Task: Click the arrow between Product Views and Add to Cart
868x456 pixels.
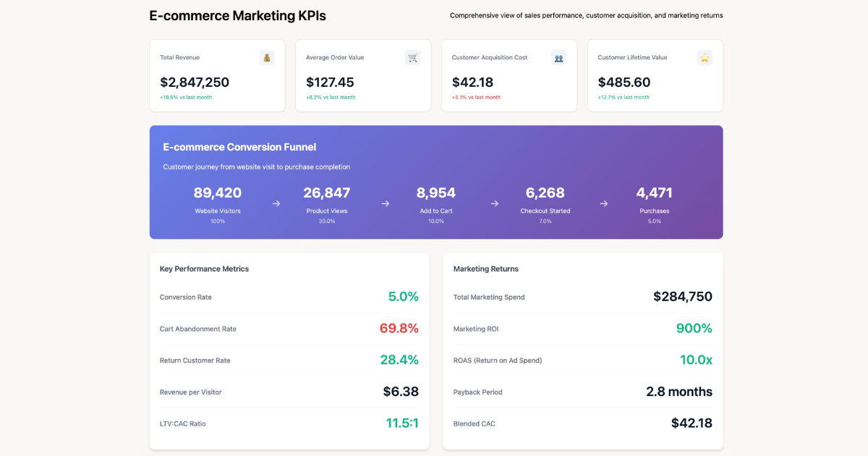Action: pyautogui.click(x=386, y=203)
